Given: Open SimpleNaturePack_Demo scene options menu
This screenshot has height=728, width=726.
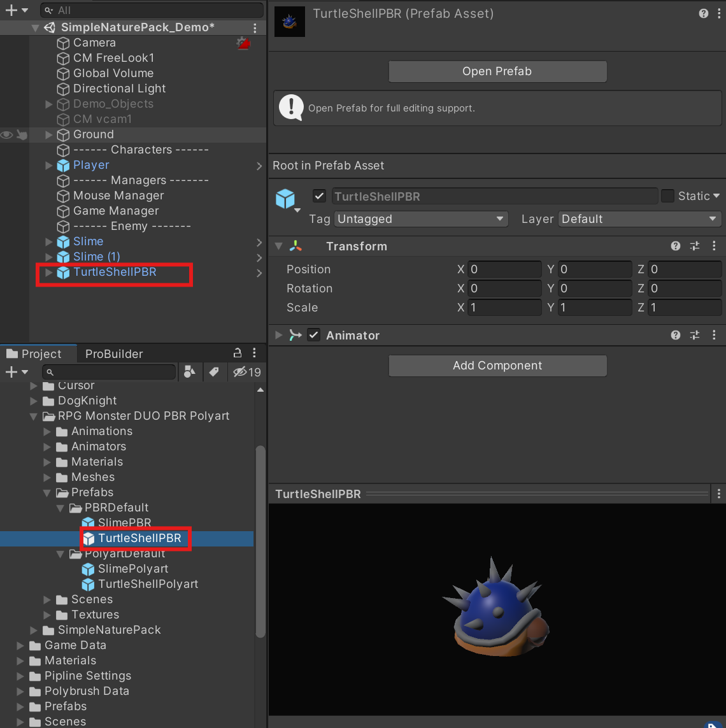Looking at the screenshot, I should coord(255,28).
